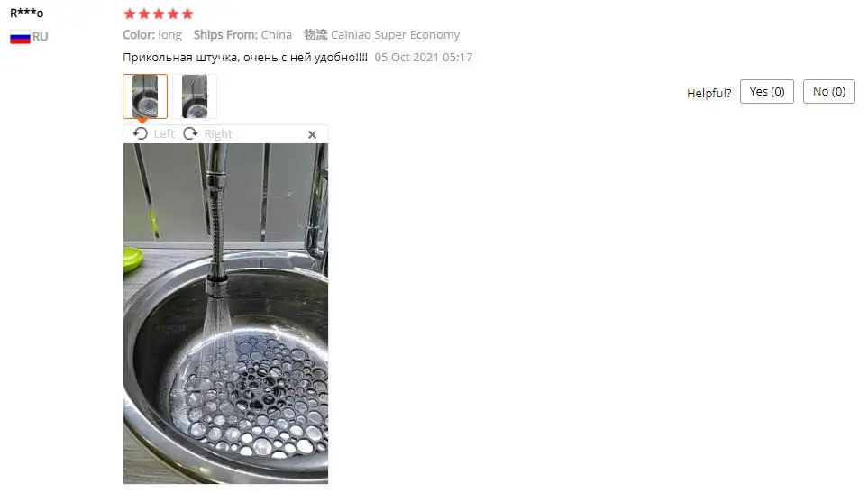Screen dimensions: 868x493
Task: Click the review date 05 Oct 2021
Action: point(424,58)
